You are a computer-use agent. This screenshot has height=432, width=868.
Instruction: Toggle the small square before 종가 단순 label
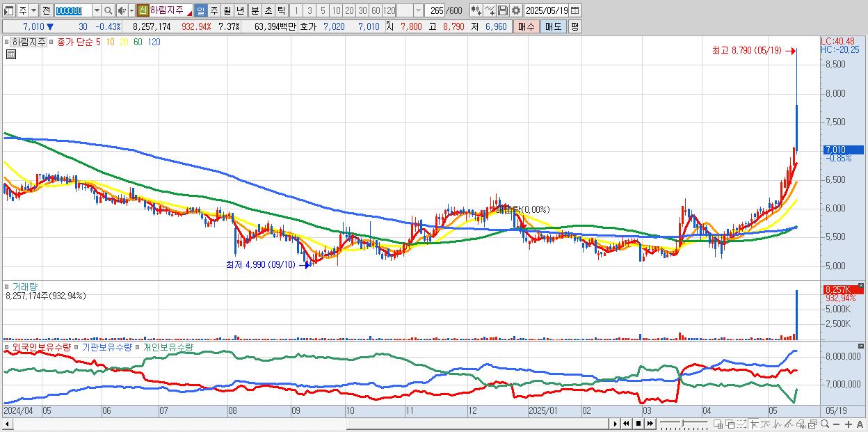pos(53,42)
